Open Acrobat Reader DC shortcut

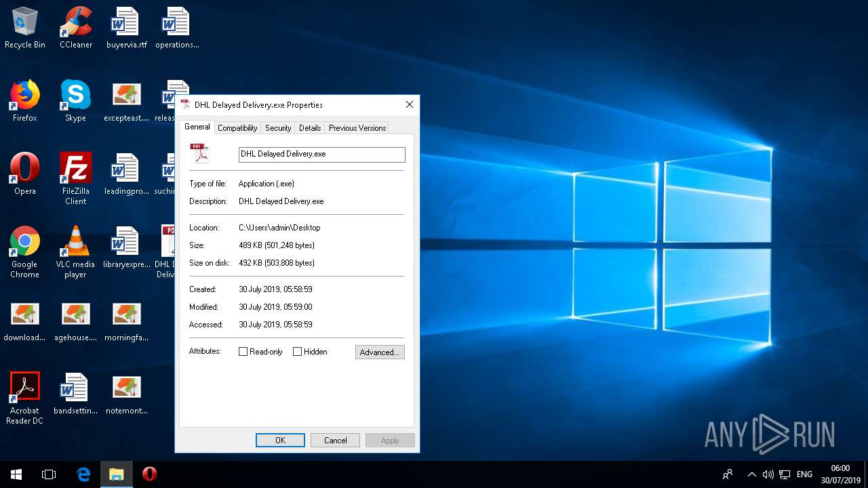(25, 399)
